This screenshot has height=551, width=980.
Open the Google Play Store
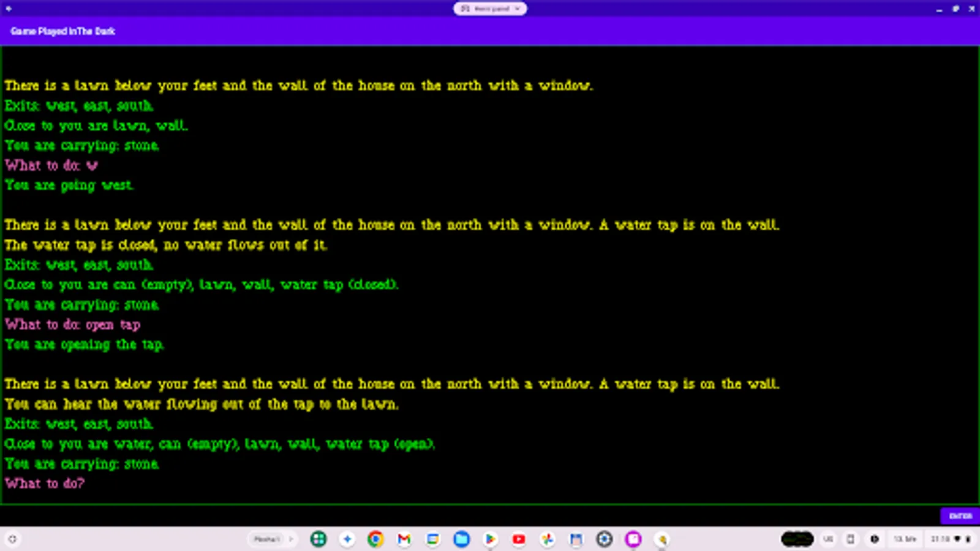click(x=490, y=539)
